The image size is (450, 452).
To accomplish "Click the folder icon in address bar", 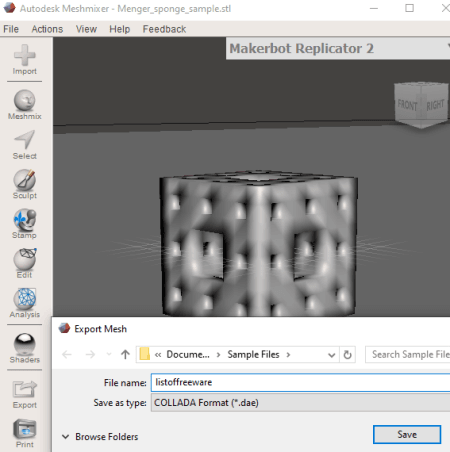I will (144, 354).
